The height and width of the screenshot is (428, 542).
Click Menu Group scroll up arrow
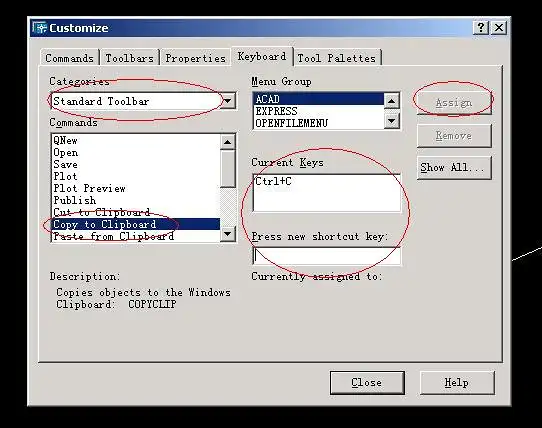[392, 101]
